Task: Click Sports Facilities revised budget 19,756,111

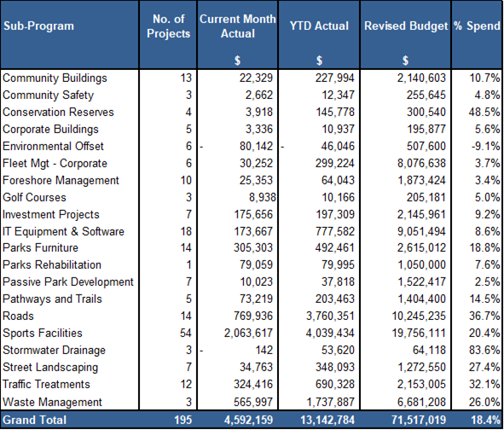Action: 419,334
